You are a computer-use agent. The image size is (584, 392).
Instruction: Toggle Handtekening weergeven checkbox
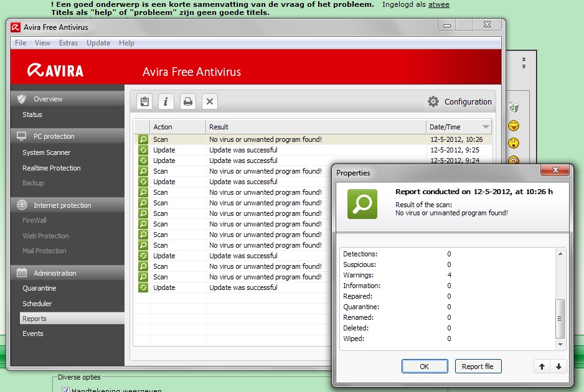(x=65, y=390)
